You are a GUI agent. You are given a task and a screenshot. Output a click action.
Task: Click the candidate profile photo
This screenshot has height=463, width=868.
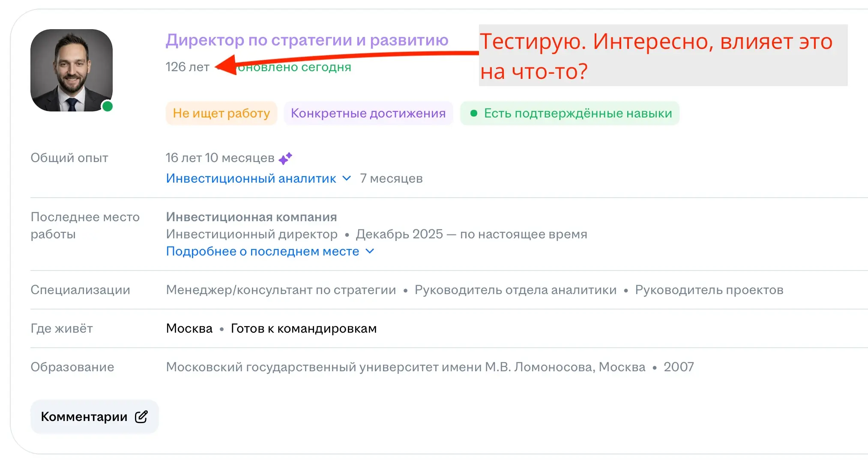click(72, 70)
